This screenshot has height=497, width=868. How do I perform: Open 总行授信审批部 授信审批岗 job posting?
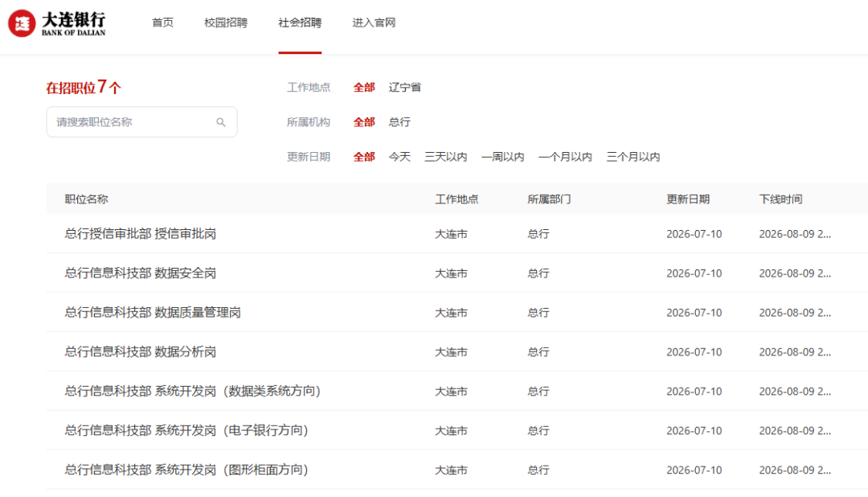tap(140, 234)
